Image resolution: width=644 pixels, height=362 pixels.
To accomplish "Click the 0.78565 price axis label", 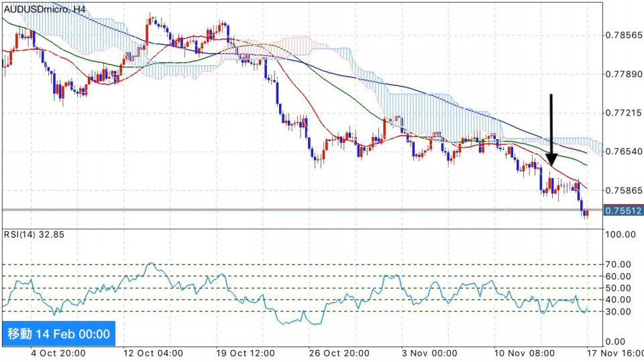I will click(x=623, y=35).
